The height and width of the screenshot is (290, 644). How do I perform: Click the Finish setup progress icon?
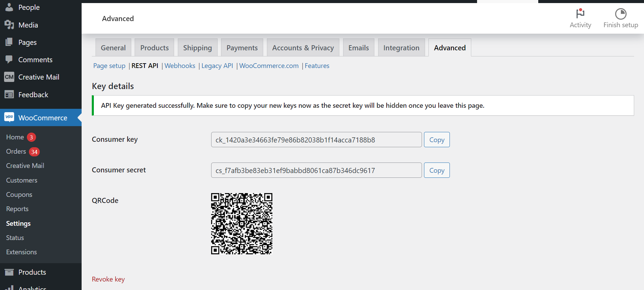click(x=621, y=14)
